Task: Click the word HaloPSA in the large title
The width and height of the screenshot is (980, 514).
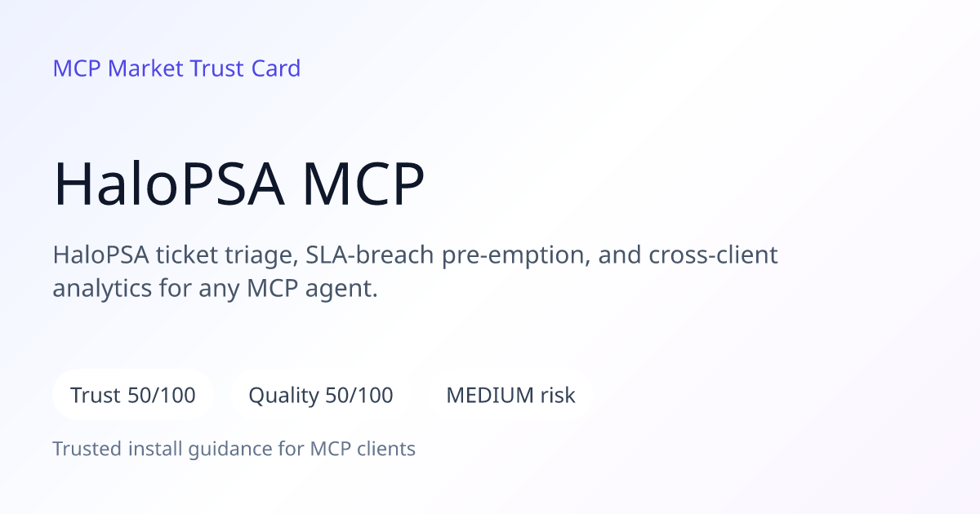Action: [x=169, y=184]
